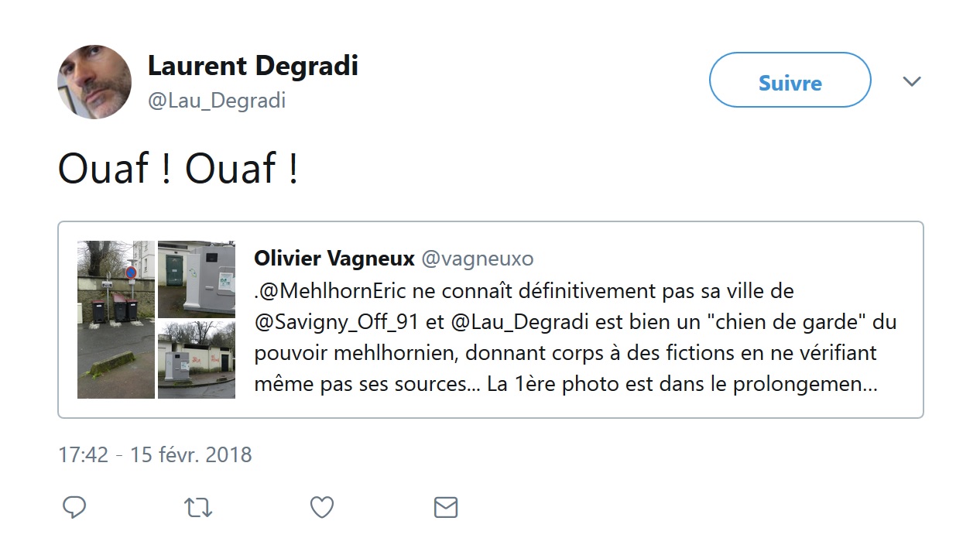Open the quoted tweet body text
Screen dimensions: 980x545
coord(565,353)
